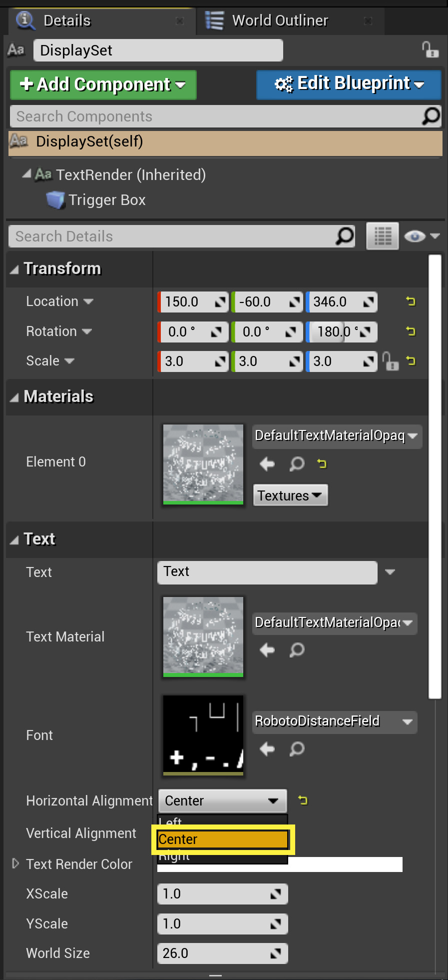Choose Center alignment option
448x980 pixels.
(x=223, y=839)
